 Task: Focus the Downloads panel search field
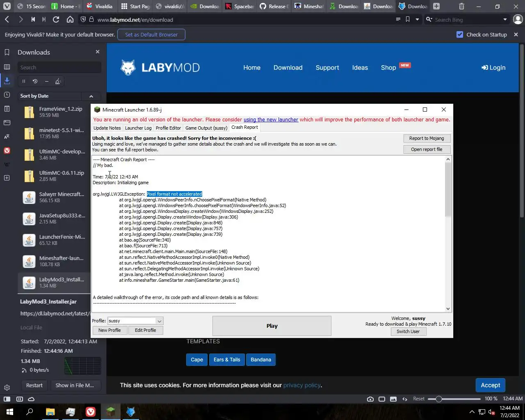click(59, 67)
